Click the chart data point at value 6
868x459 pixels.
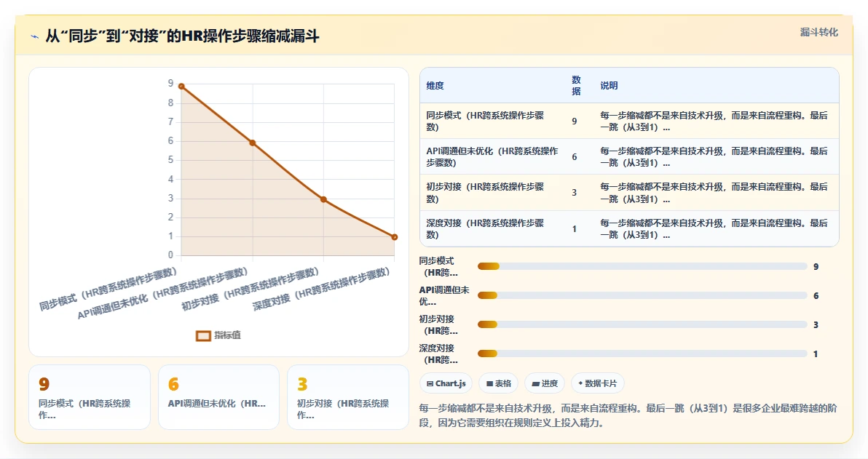(x=253, y=143)
